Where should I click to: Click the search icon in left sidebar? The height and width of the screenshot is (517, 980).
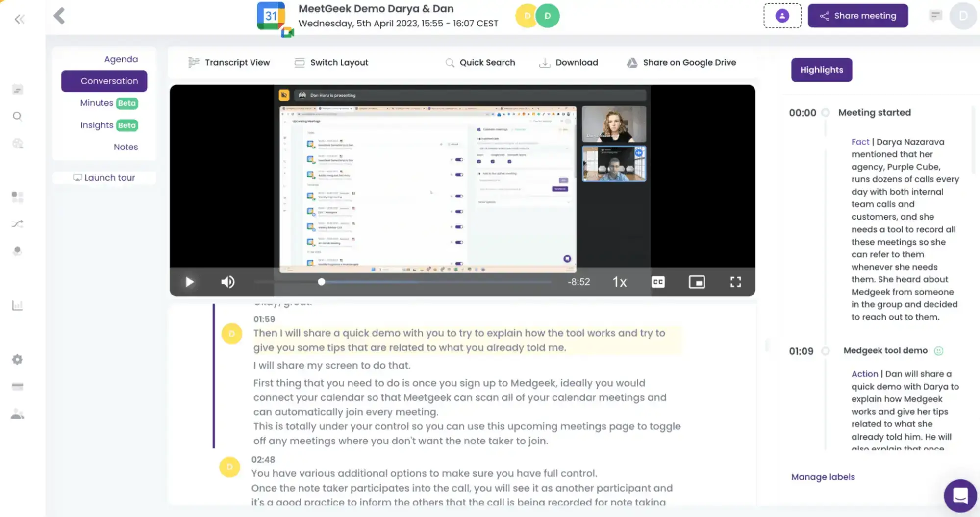pos(17,116)
